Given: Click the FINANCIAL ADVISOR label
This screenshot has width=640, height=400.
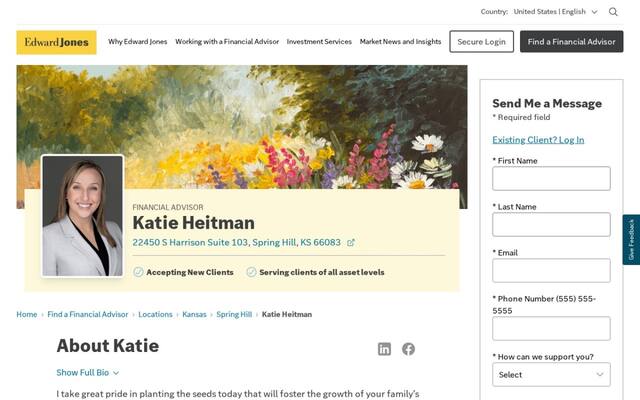Looking at the screenshot, I should (x=168, y=207).
